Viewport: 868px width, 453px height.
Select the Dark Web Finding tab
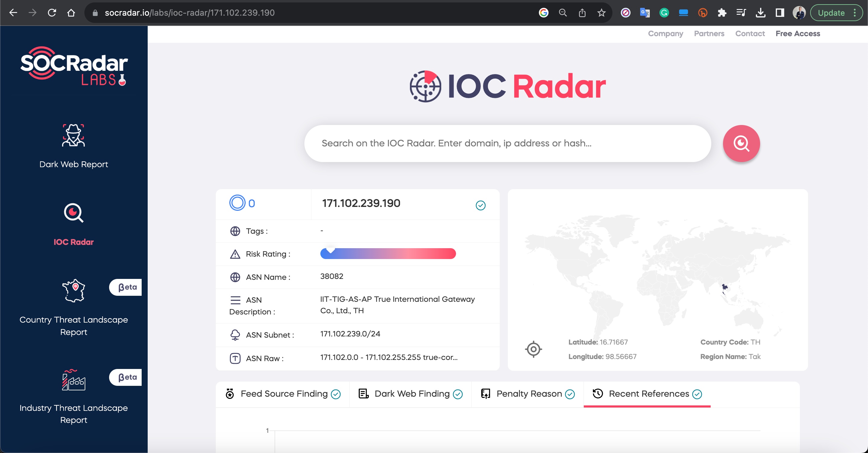[x=411, y=394]
